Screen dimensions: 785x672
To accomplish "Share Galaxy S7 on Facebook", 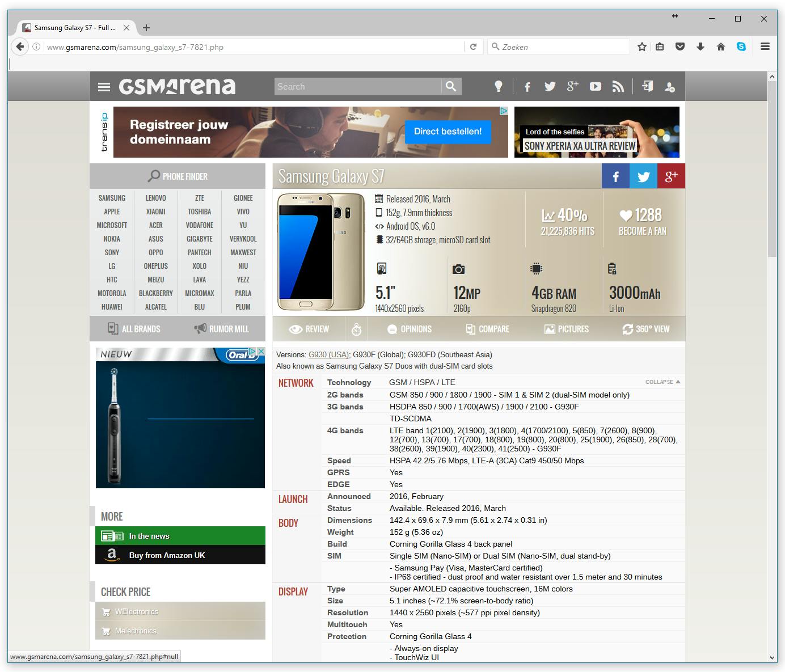I will click(615, 176).
